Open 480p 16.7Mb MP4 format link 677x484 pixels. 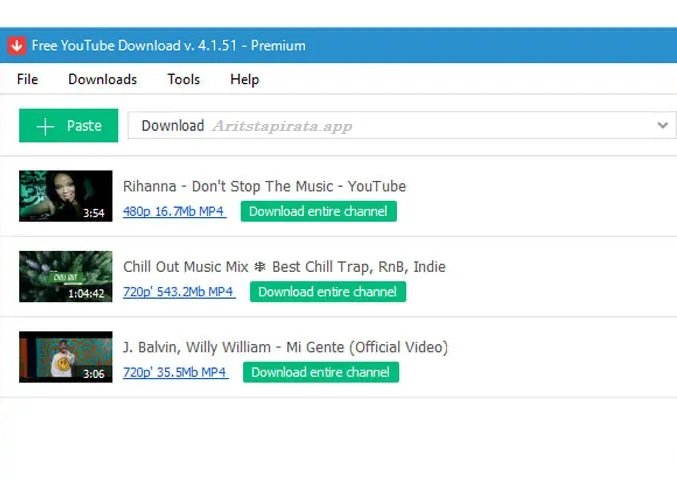coord(174,212)
